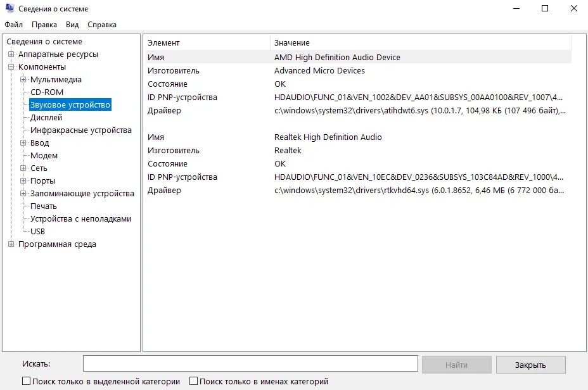Enable Поиск только в выделенной категории checkbox
The image size is (588, 390).
point(26,381)
